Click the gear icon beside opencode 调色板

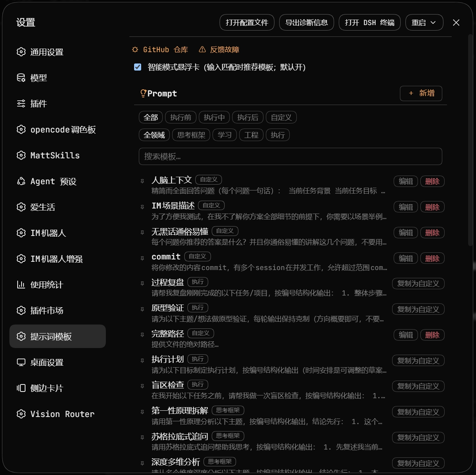coord(21,129)
